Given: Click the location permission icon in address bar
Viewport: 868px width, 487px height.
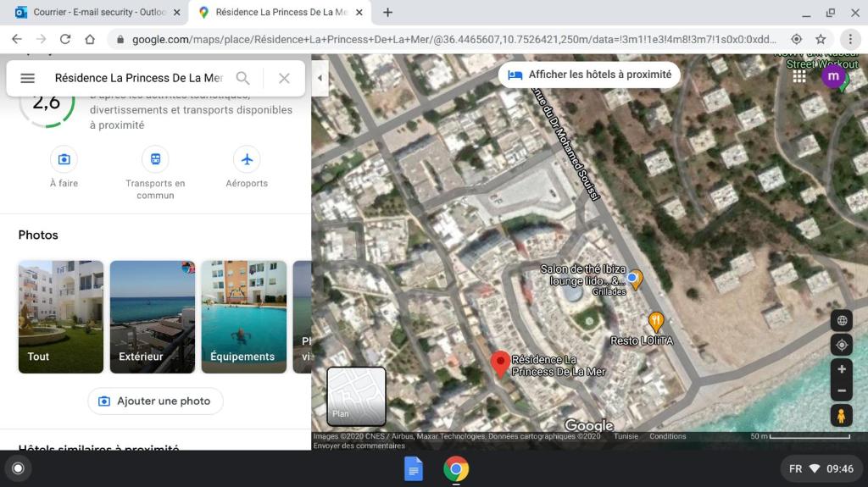Looking at the screenshot, I should 796,39.
